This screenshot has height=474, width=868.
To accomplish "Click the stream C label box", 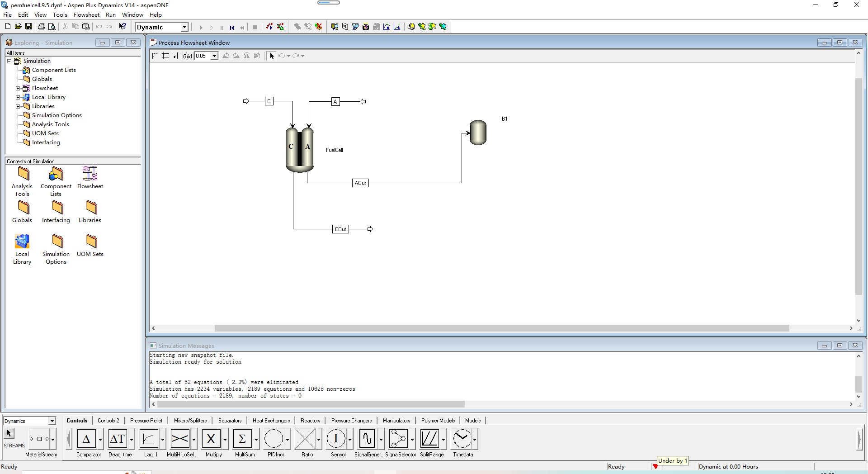I will point(269,101).
